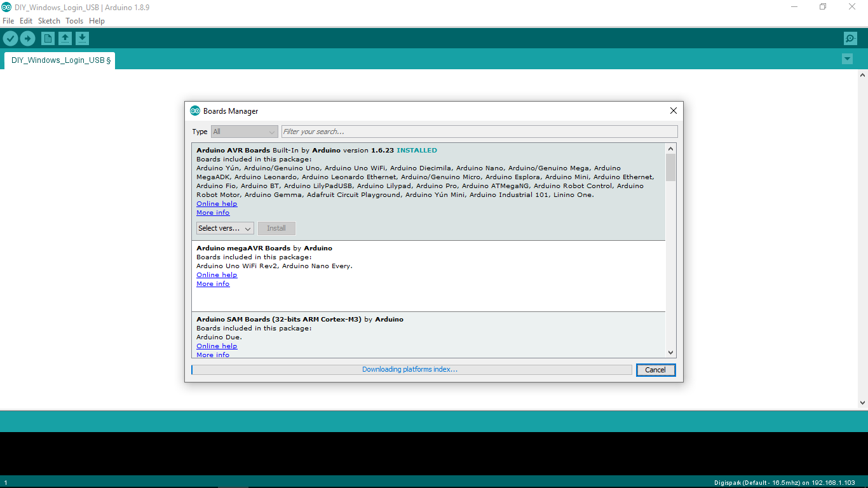This screenshot has width=868, height=488.
Task: Click the INSTALLED version label
Action: [417, 151]
